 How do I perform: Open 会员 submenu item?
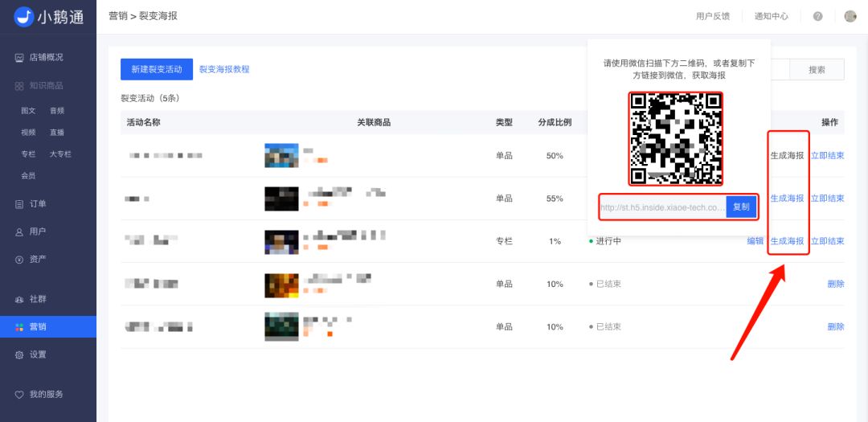(28, 175)
